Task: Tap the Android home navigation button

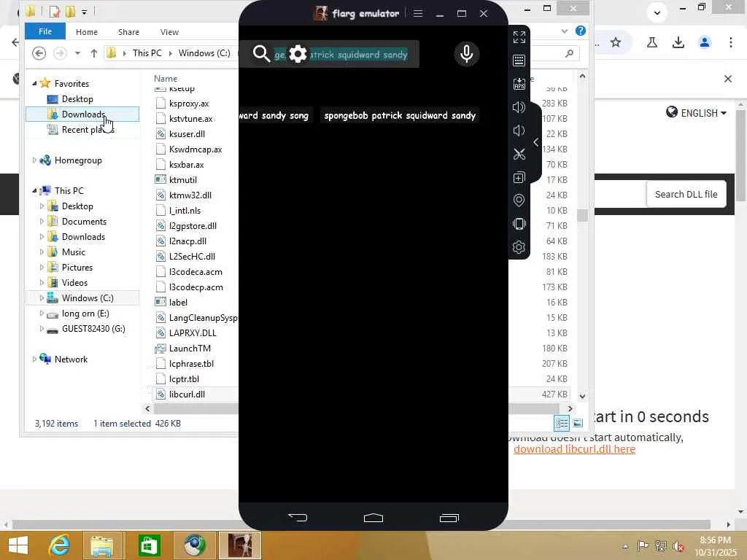Action: (373, 518)
